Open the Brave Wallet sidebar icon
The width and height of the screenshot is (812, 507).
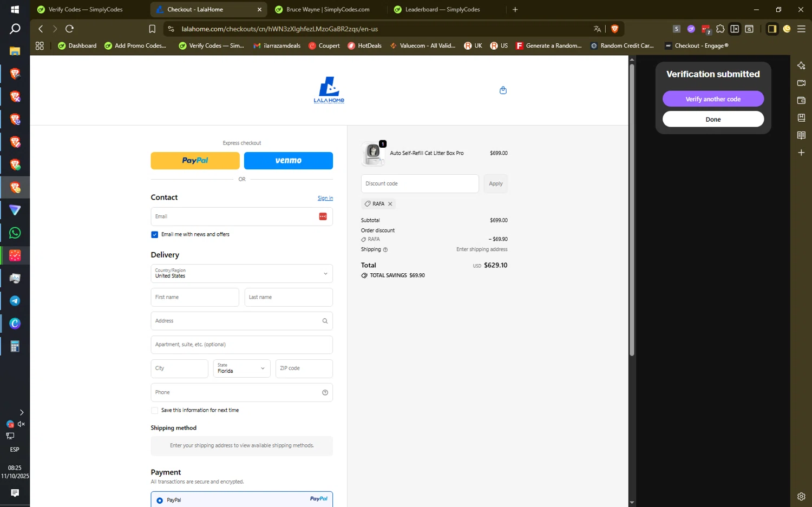coord(801,101)
